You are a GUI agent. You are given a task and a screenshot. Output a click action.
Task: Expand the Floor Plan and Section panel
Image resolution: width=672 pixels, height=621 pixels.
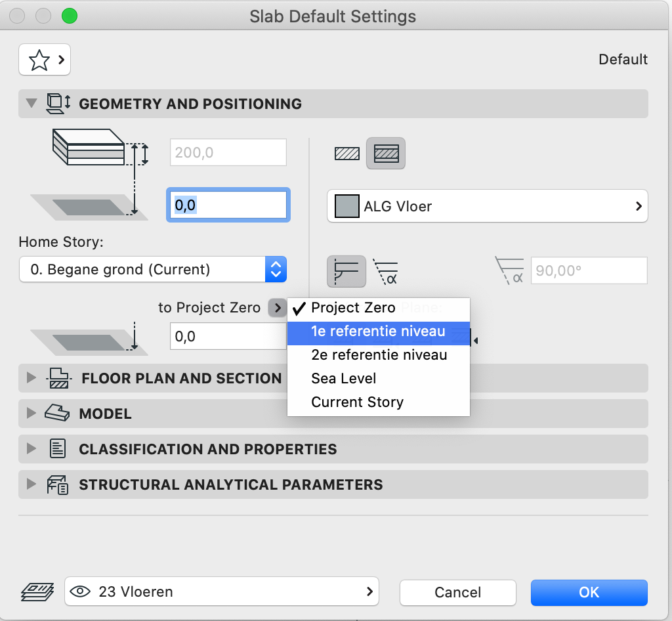(x=31, y=377)
